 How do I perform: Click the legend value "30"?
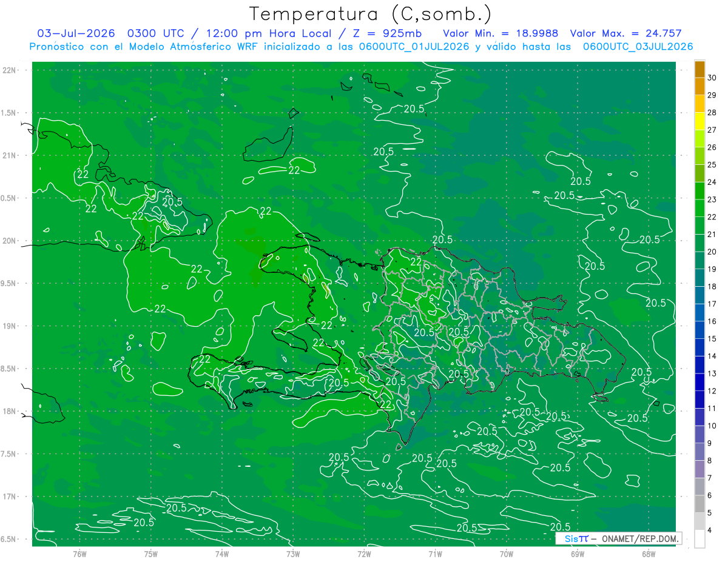712,78
